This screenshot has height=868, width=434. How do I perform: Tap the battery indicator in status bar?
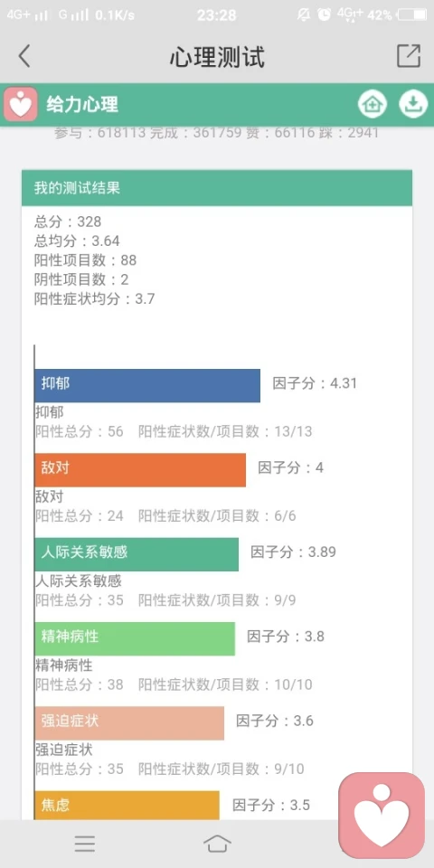click(x=412, y=15)
